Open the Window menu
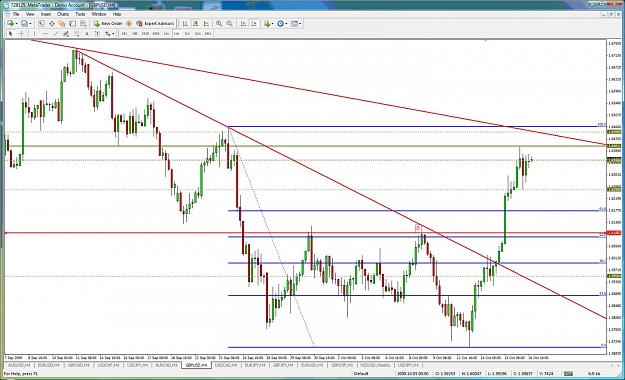The image size is (625, 380). (99, 14)
